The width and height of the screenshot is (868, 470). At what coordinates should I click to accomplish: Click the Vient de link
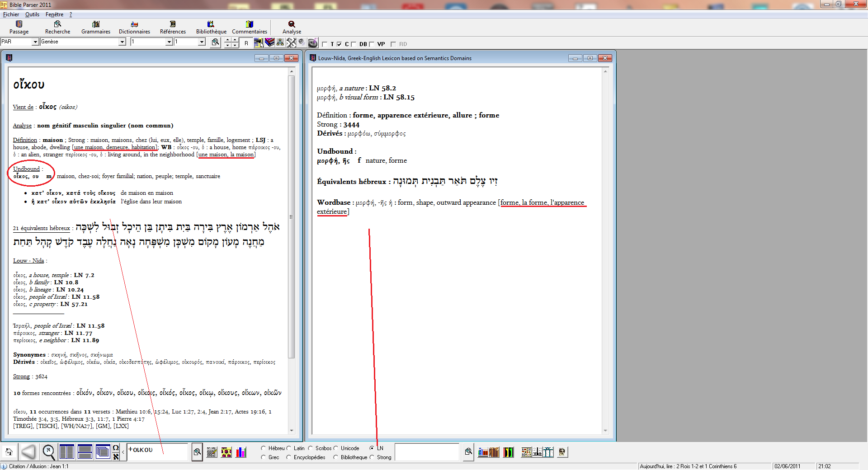coord(23,107)
